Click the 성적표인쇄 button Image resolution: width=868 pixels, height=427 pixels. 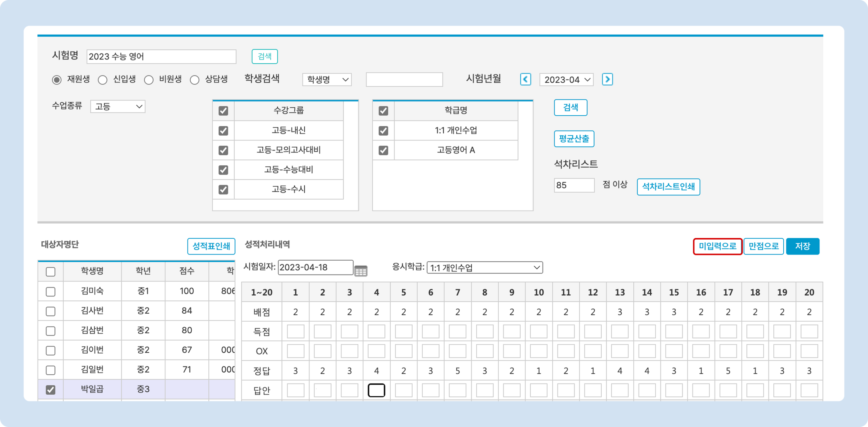pos(211,246)
